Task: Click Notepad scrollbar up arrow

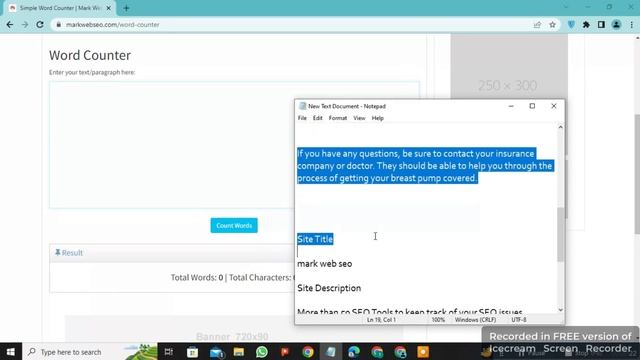Action: click(x=560, y=127)
